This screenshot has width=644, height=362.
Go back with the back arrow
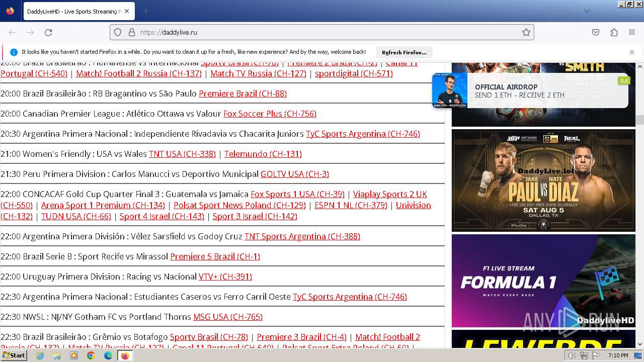12,32
